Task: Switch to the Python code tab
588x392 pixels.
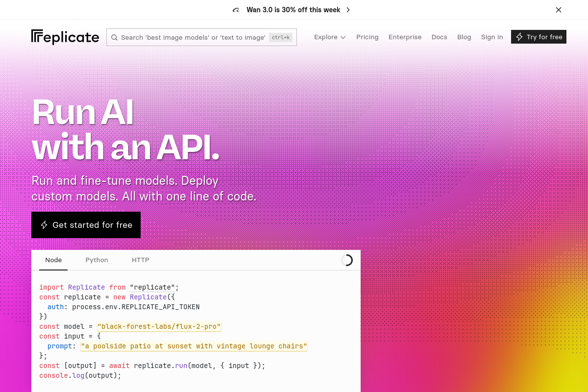Action: pos(97,260)
